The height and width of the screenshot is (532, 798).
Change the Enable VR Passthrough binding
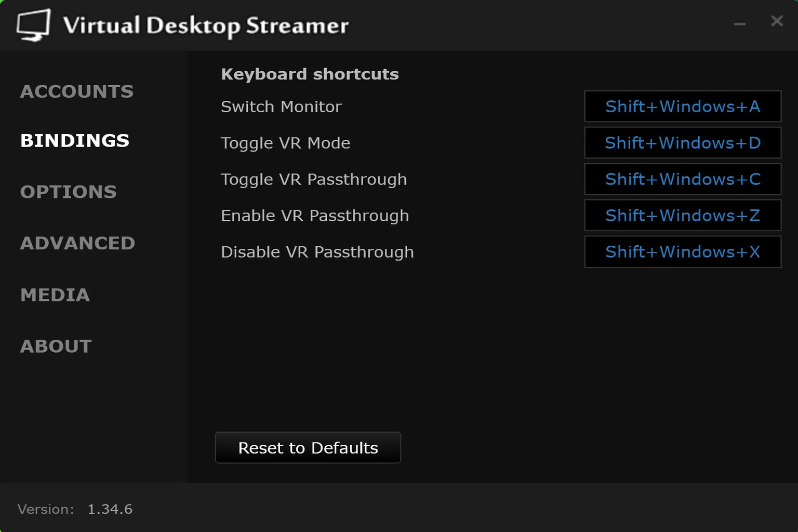[x=682, y=216]
